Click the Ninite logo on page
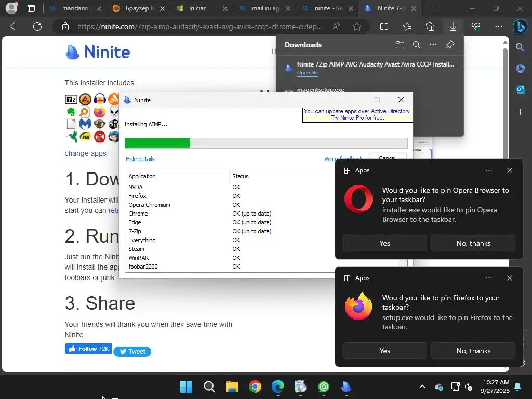The height and width of the screenshot is (399, 532). coord(98,52)
